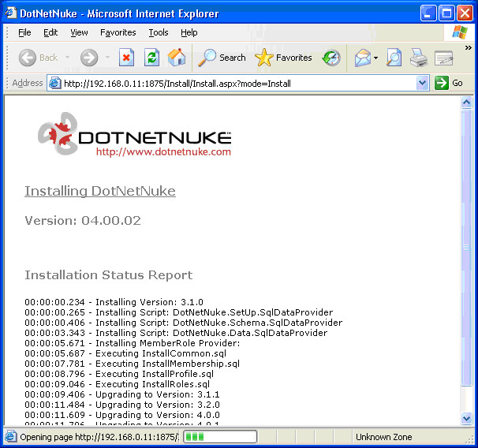Maximize the Internet Explorer window

[446, 13]
